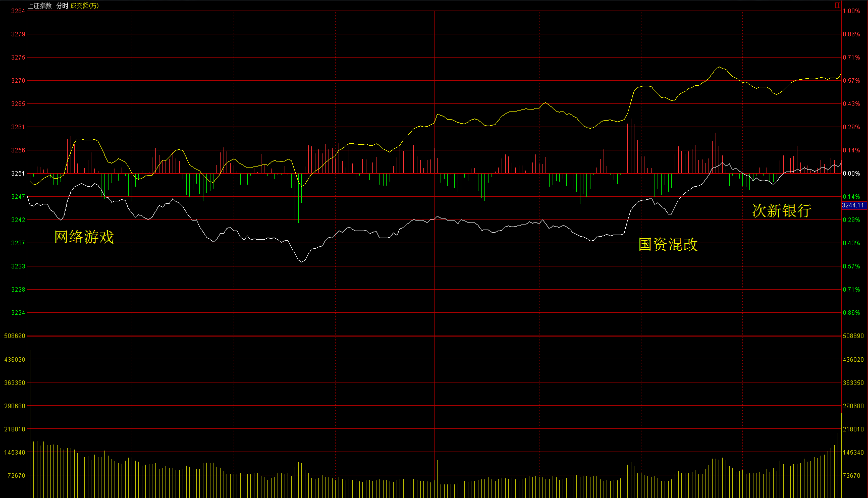The height and width of the screenshot is (498, 868).
Task: Click the solid red vertical midday divider line
Action: pyautogui.click(x=434, y=252)
